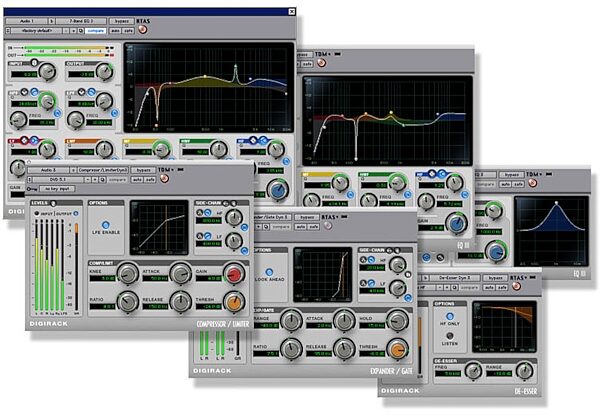Viewport: 600px width, 419px height.
Task: Toggle LOOK AHEAD option in Expander/Gate
Action: click(269, 272)
